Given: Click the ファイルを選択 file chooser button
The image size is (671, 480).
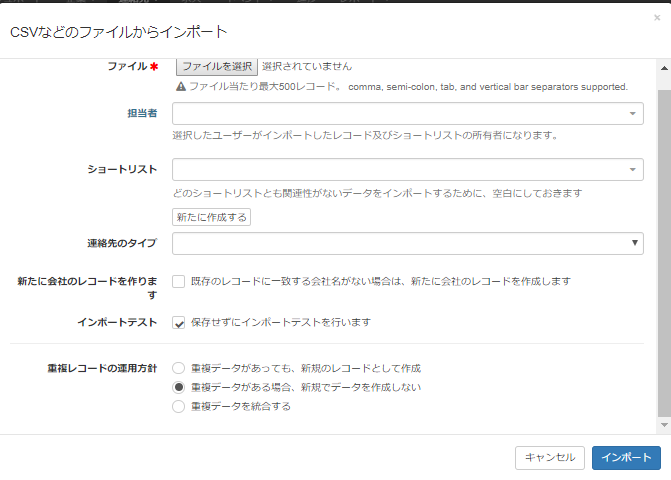Looking at the screenshot, I should [x=217, y=66].
